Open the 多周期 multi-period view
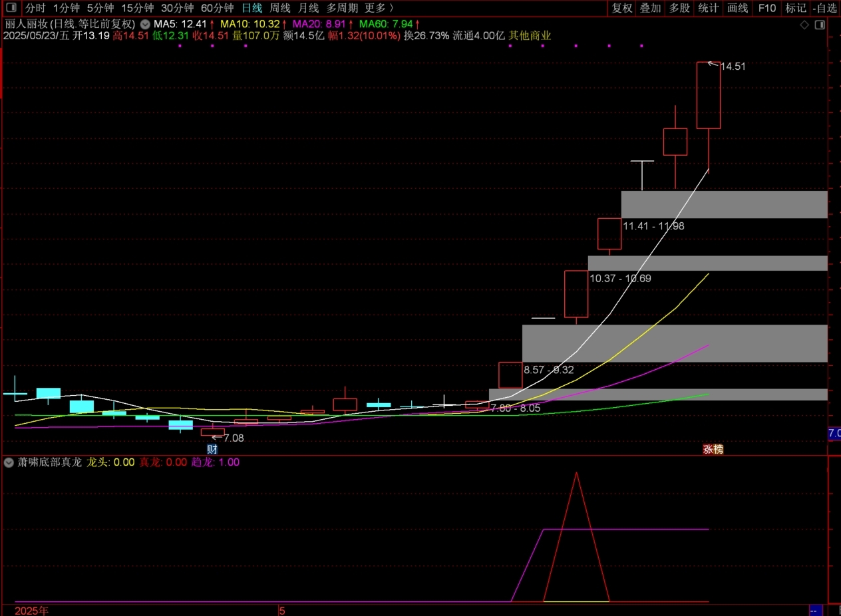 coord(342,8)
